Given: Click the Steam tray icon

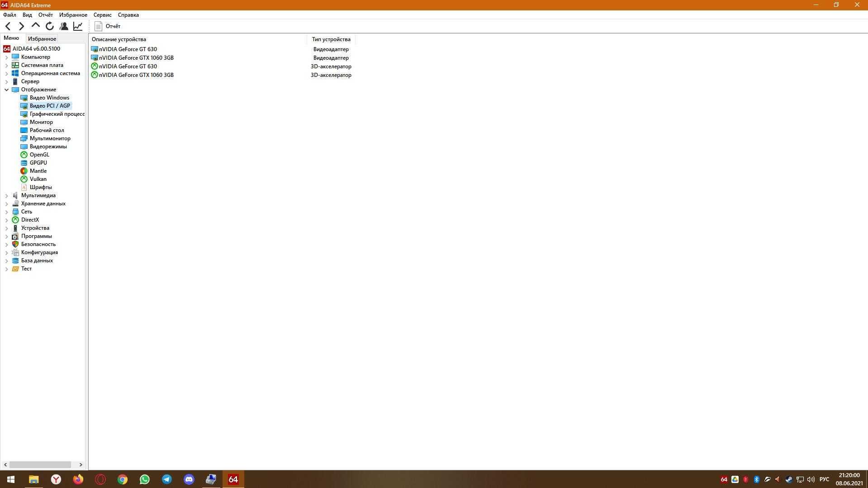Looking at the screenshot, I should [789, 479].
